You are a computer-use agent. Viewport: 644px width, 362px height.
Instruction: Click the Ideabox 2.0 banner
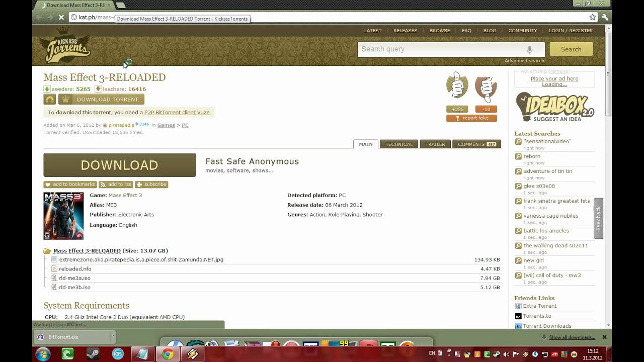click(x=555, y=107)
